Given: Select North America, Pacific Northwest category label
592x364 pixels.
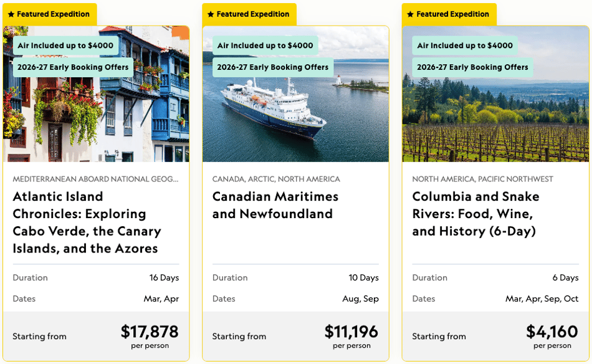Looking at the screenshot, I should 482,179.
